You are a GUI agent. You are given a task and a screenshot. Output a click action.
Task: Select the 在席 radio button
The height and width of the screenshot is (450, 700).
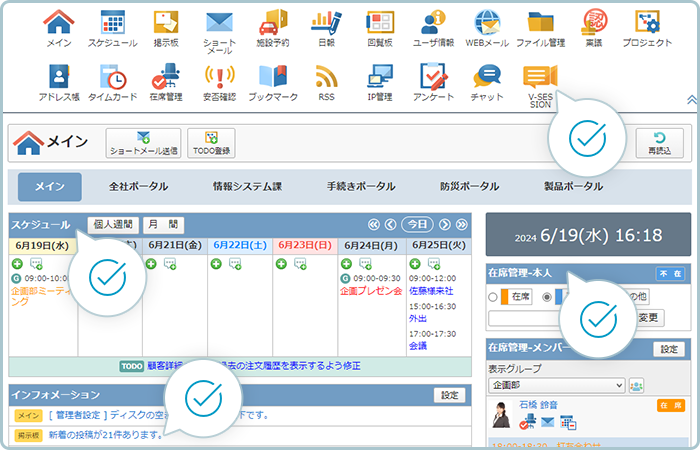(493, 297)
